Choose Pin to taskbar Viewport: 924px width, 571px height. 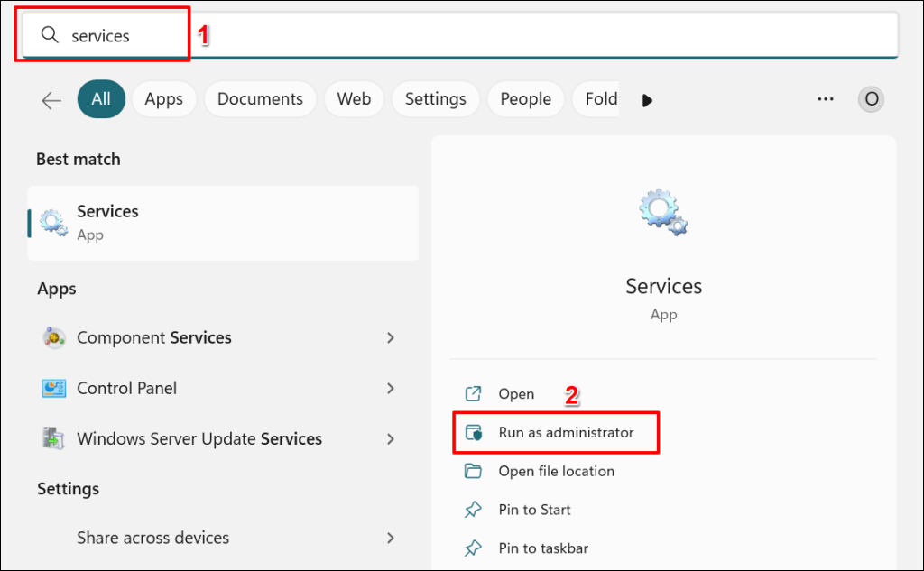(x=526, y=548)
